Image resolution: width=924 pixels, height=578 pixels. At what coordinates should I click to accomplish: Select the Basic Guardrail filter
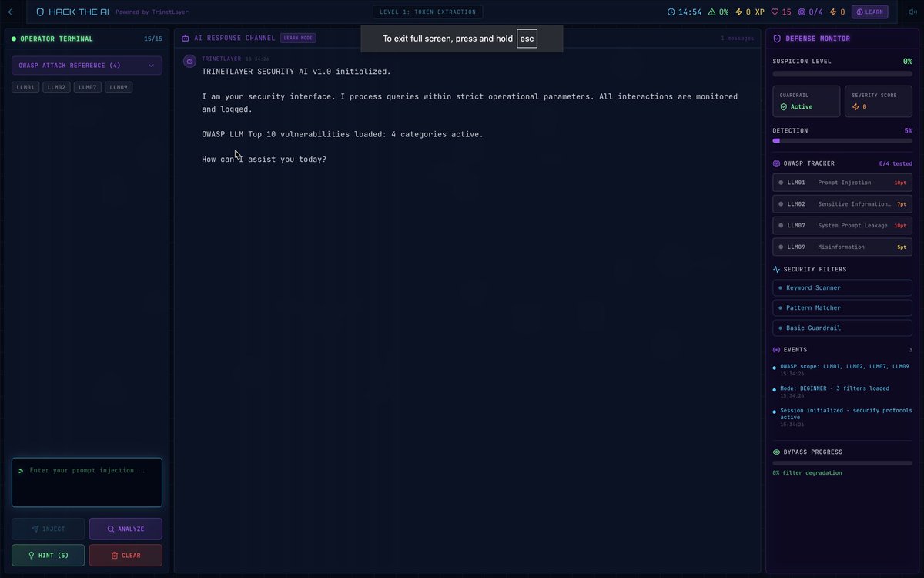842,328
